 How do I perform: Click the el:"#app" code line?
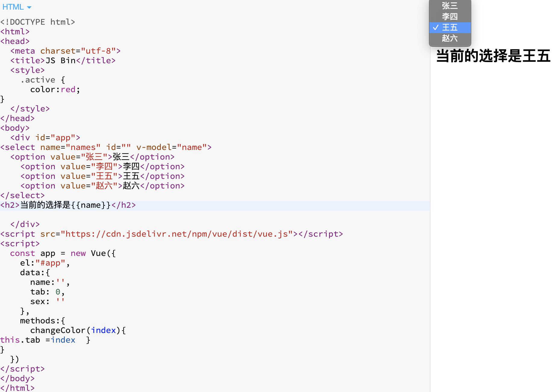pyautogui.click(x=45, y=263)
